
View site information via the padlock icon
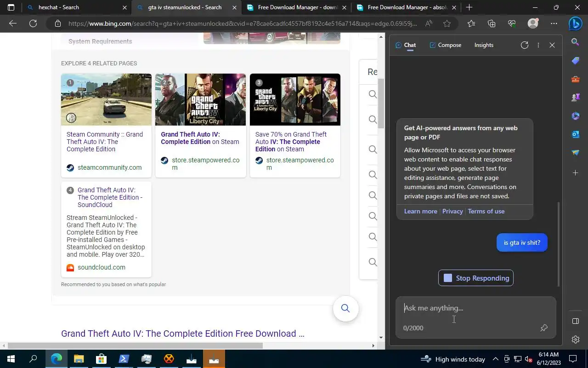57,23
